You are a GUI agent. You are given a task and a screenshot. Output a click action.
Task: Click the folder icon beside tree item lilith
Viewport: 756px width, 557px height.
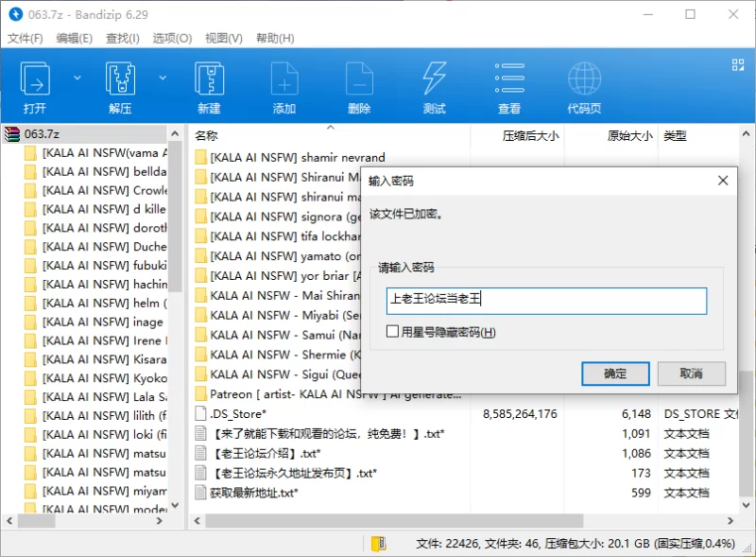tap(30, 415)
